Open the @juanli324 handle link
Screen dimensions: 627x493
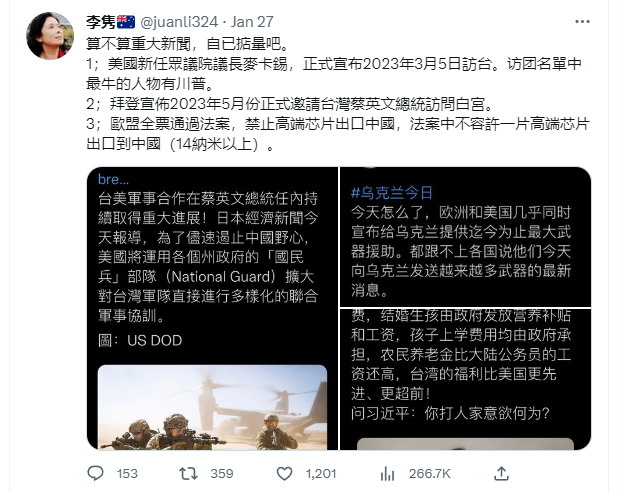point(179,22)
